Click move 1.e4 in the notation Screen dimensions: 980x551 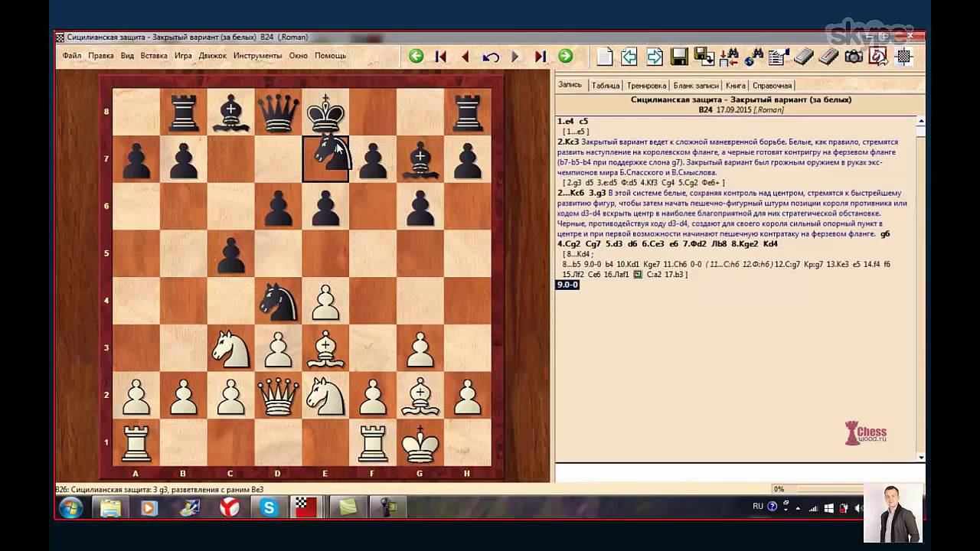point(566,122)
